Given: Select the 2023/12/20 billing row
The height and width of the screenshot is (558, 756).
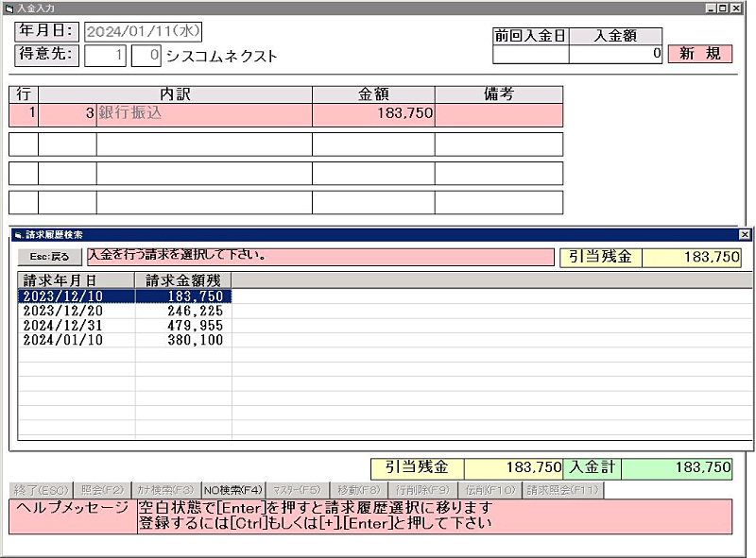Looking at the screenshot, I should point(124,311).
